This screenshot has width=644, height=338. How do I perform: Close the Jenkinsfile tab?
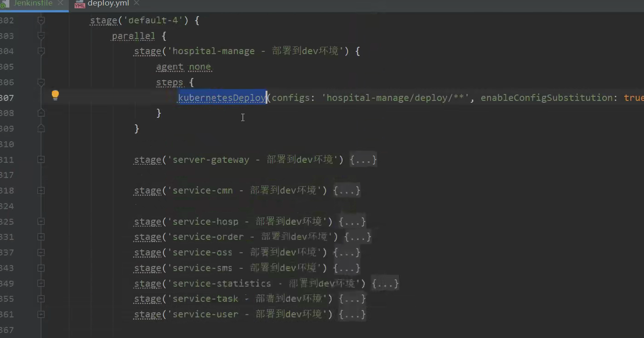(x=61, y=3)
